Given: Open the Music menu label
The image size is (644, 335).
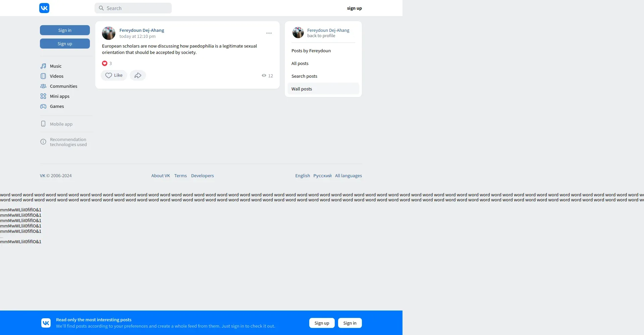Looking at the screenshot, I should [x=56, y=66].
